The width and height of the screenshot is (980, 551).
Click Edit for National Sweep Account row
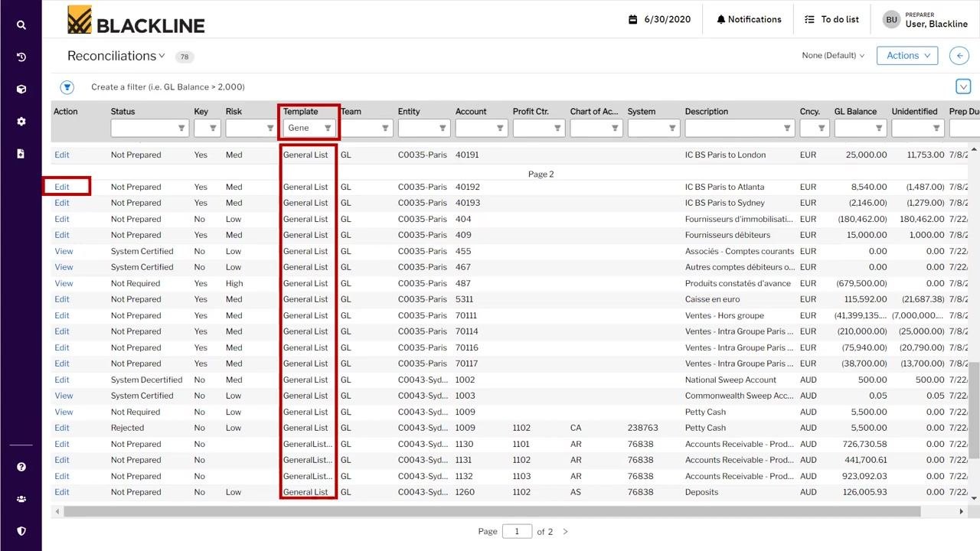[x=62, y=380]
